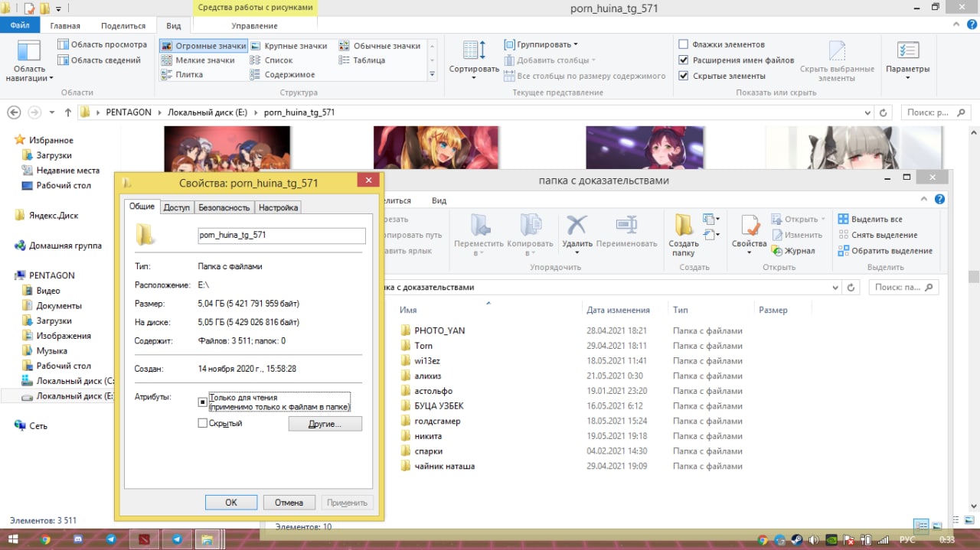Click volume icon in system tray
Image resolution: width=980 pixels, height=550 pixels.
coord(812,539)
